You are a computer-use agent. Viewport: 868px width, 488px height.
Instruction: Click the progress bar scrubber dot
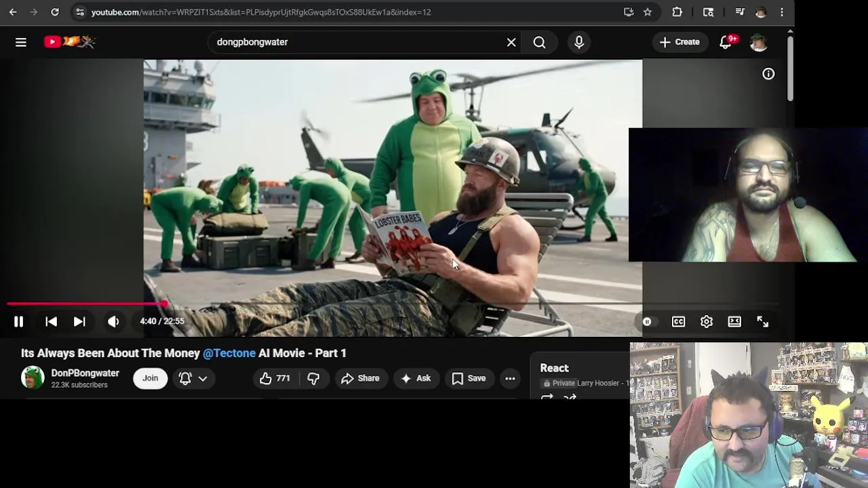click(x=164, y=304)
